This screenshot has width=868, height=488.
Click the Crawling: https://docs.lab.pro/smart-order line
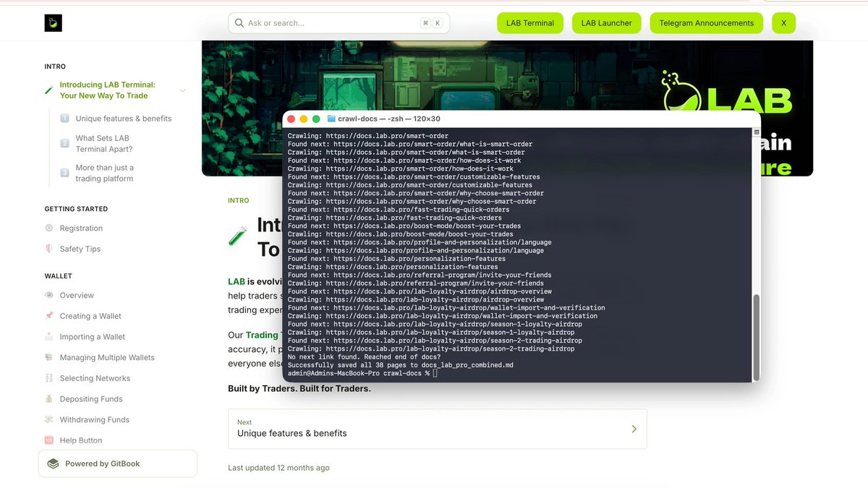coord(367,136)
